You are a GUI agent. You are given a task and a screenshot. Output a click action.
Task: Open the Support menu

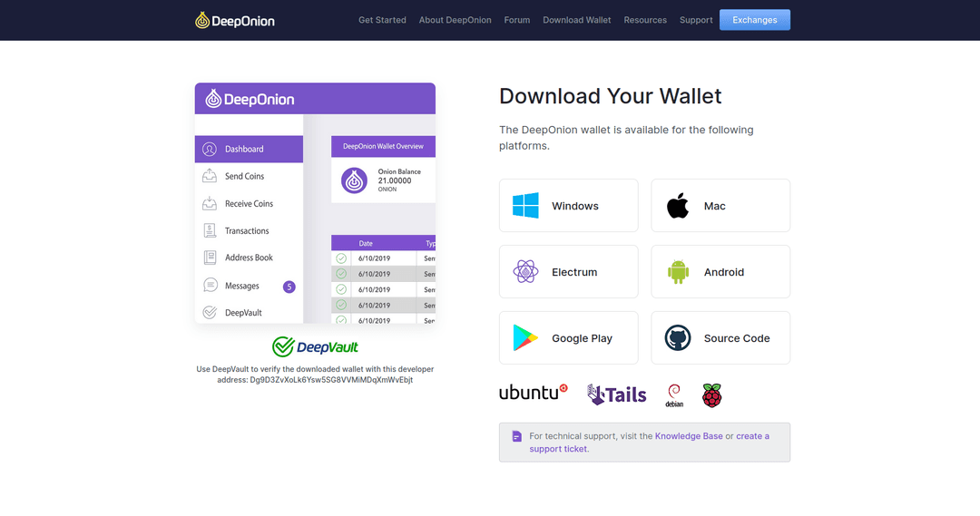[x=696, y=20]
